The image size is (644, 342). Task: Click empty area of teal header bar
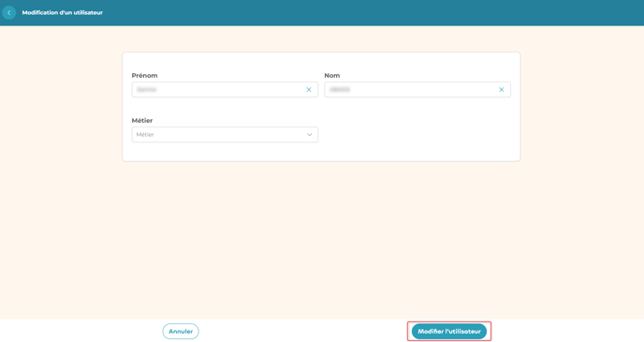pyautogui.click(x=370, y=13)
